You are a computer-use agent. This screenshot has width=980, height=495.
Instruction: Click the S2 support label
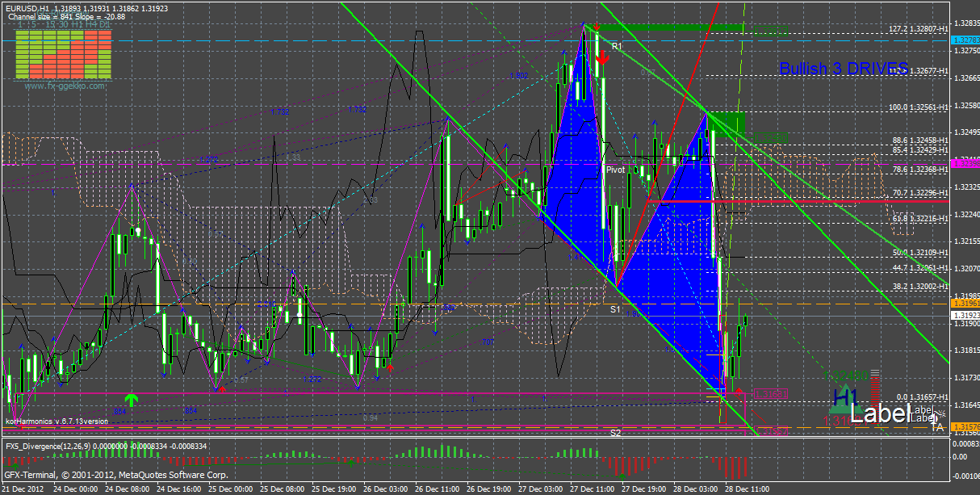(x=615, y=433)
